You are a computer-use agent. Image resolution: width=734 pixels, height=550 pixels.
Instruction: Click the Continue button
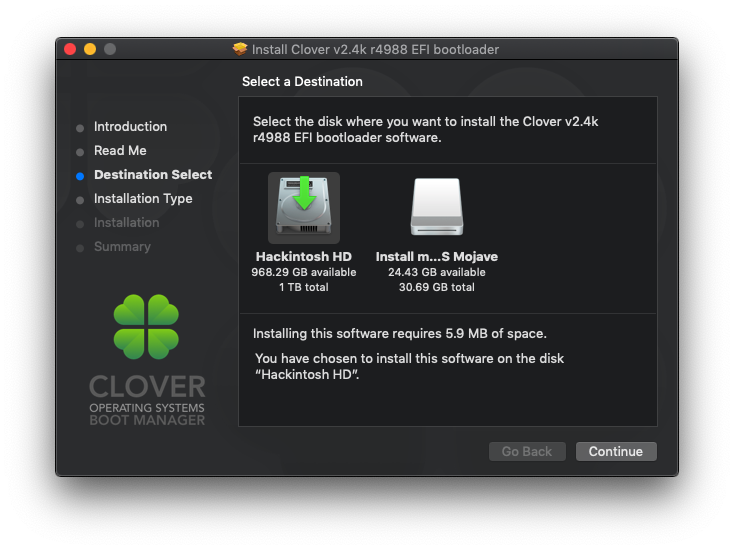click(616, 451)
